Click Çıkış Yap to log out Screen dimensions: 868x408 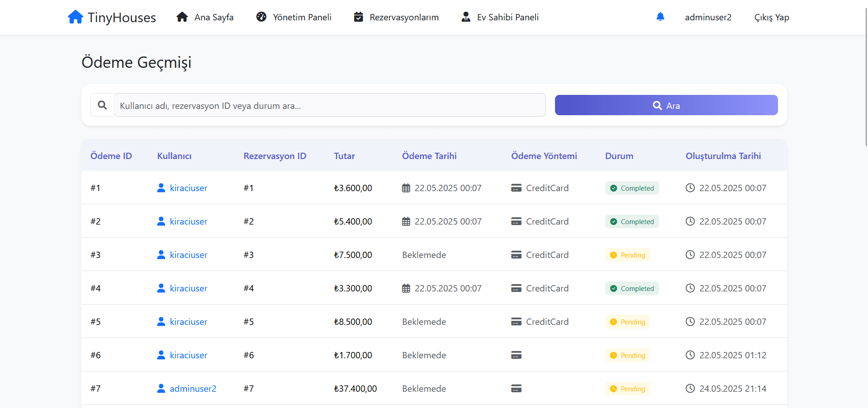[772, 17]
